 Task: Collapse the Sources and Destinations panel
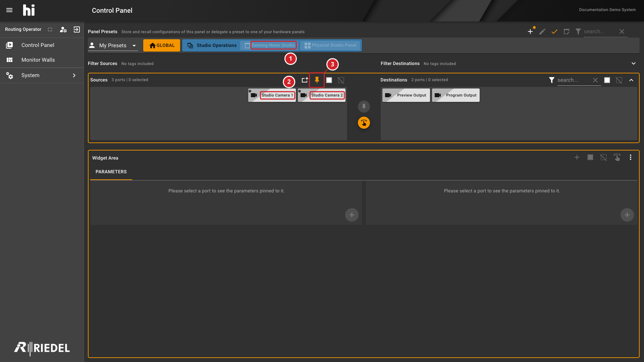[631, 80]
